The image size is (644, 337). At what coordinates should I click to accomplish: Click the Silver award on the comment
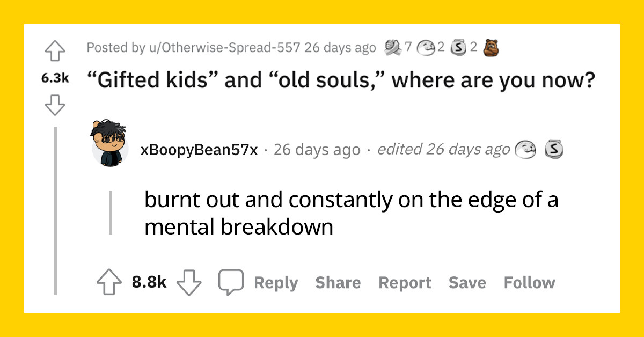553,150
